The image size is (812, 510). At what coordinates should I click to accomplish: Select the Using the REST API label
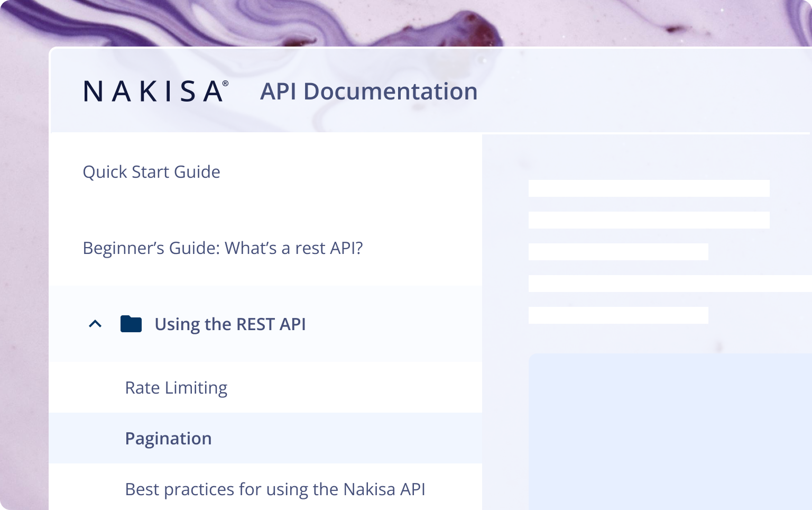[230, 324]
